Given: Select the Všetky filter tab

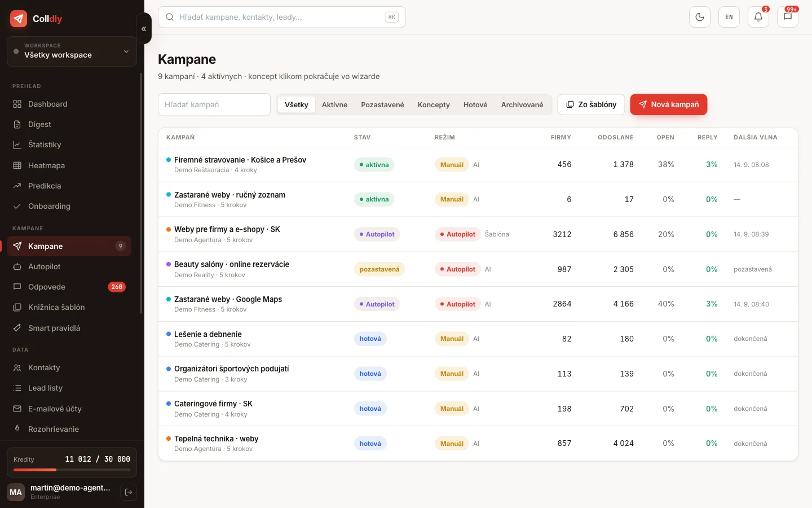Looking at the screenshot, I should (297, 104).
